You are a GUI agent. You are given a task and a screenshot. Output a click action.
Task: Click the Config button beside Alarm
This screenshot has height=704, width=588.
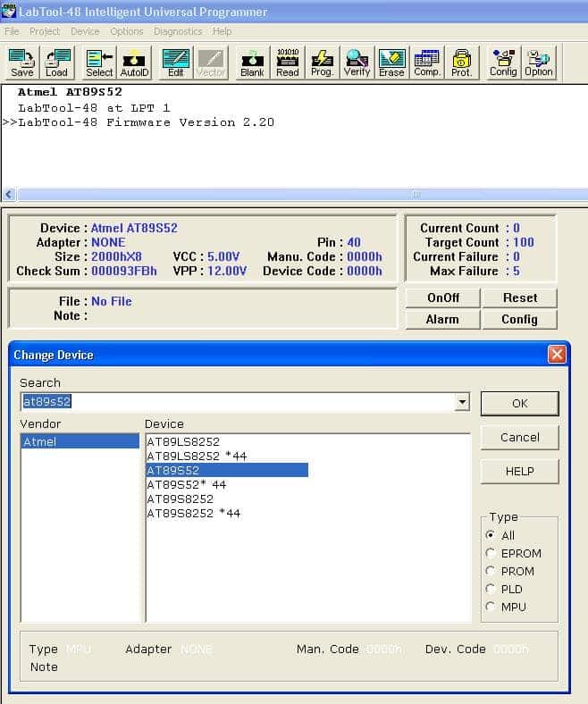[x=520, y=319]
